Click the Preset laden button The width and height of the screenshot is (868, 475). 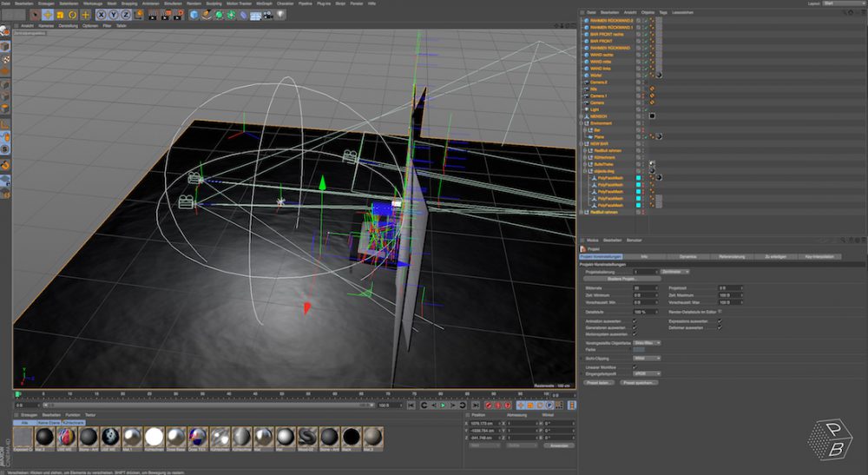pos(599,383)
